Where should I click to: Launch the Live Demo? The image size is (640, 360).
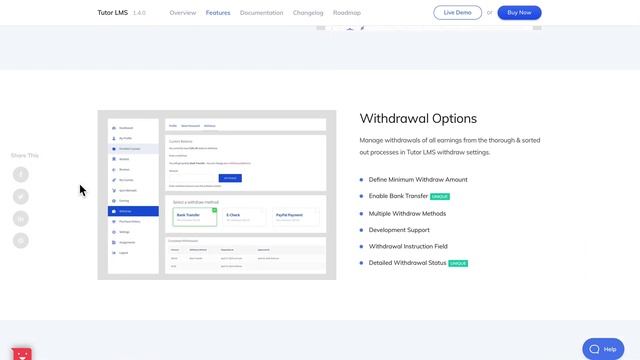click(x=457, y=13)
